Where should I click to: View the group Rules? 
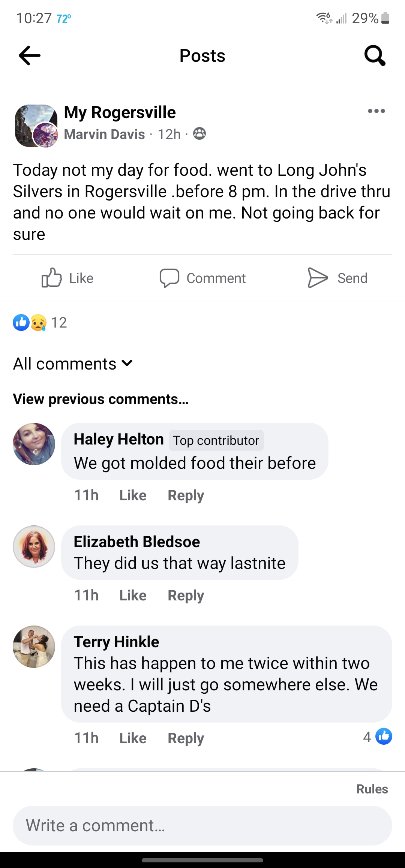pos(372,789)
